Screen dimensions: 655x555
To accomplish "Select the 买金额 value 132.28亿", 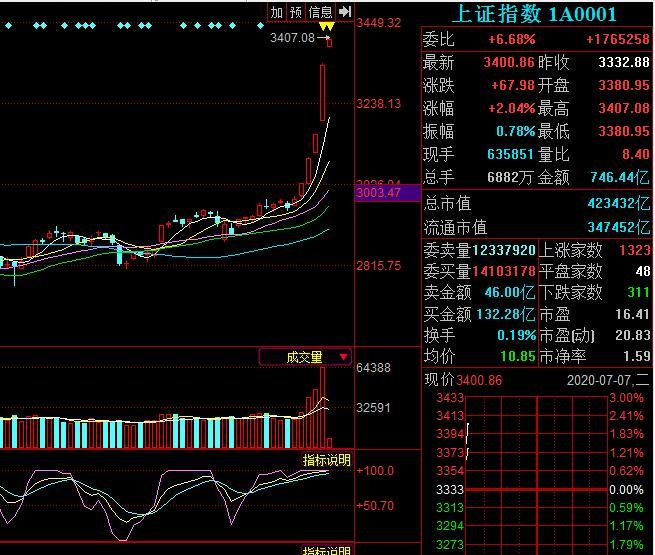I will 506,314.
